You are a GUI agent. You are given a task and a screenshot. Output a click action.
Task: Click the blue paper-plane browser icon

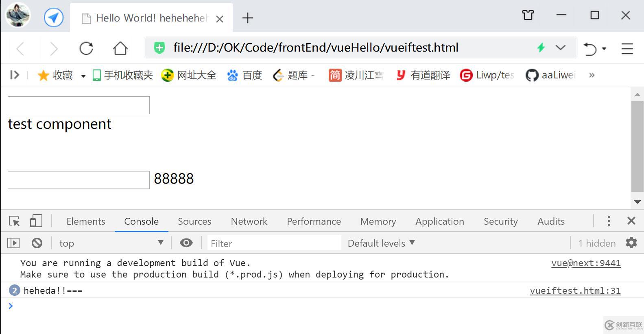click(x=54, y=17)
